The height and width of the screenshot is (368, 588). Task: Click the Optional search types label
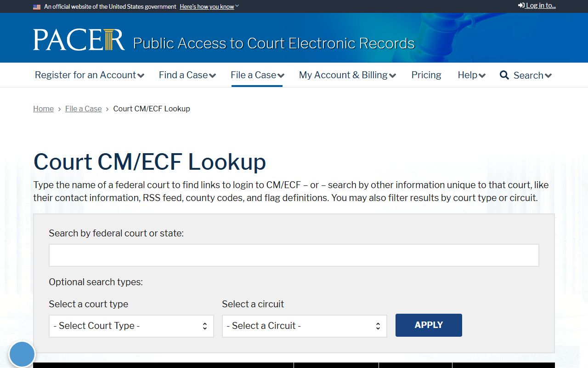tap(96, 282)
